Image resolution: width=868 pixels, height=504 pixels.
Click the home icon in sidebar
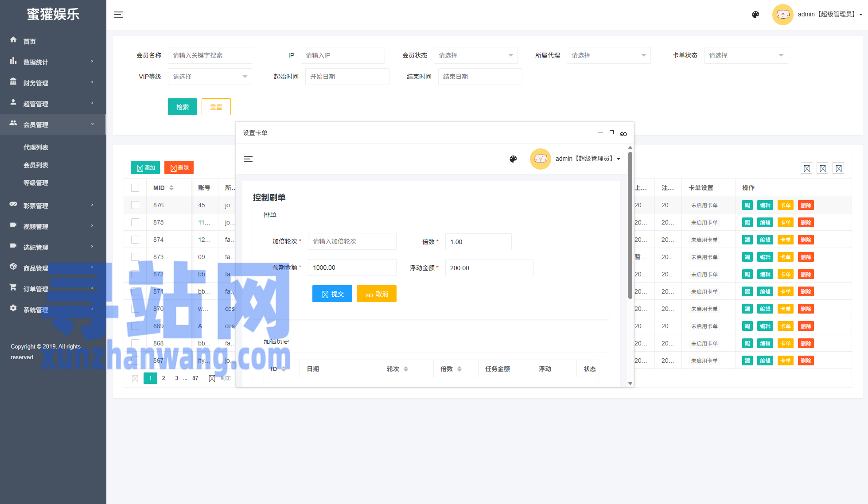13,40
